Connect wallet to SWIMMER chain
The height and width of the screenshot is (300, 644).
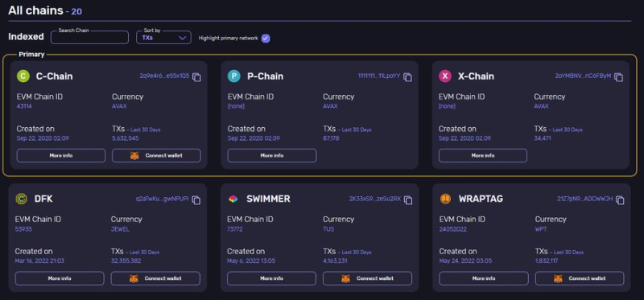[x=368, y=278]
